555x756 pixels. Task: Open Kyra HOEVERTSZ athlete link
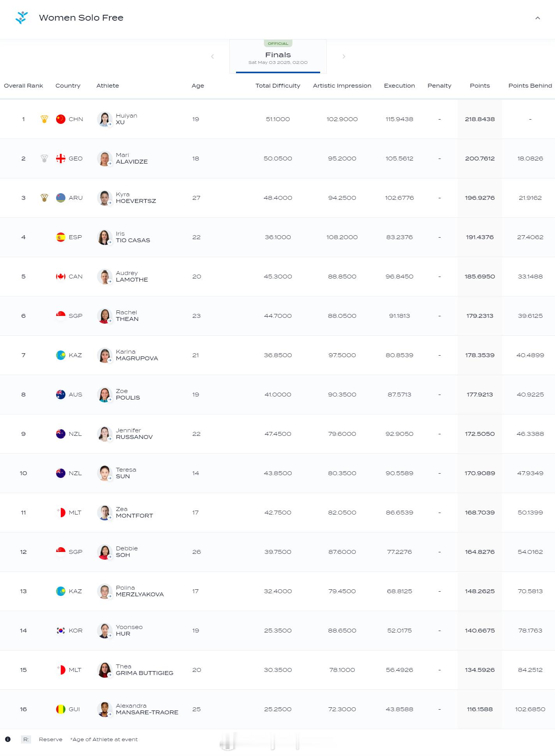[x=136, y=198]
